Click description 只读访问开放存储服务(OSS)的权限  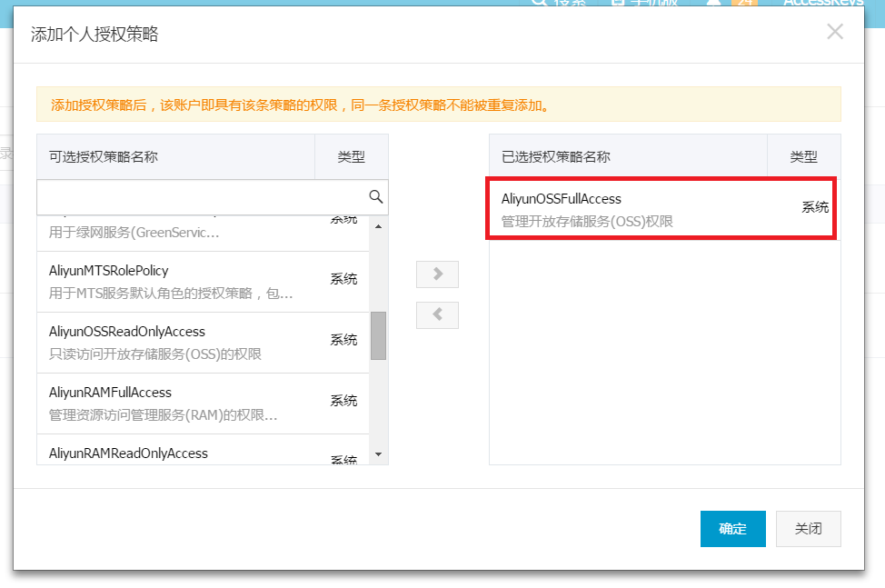(155, 354)
